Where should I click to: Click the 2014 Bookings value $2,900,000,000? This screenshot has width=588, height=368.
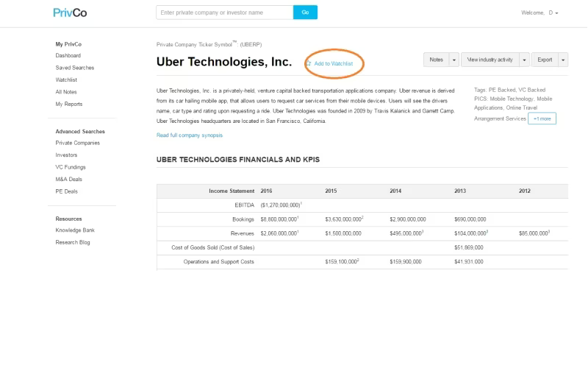pyautogui.click(x=408, y=219)
